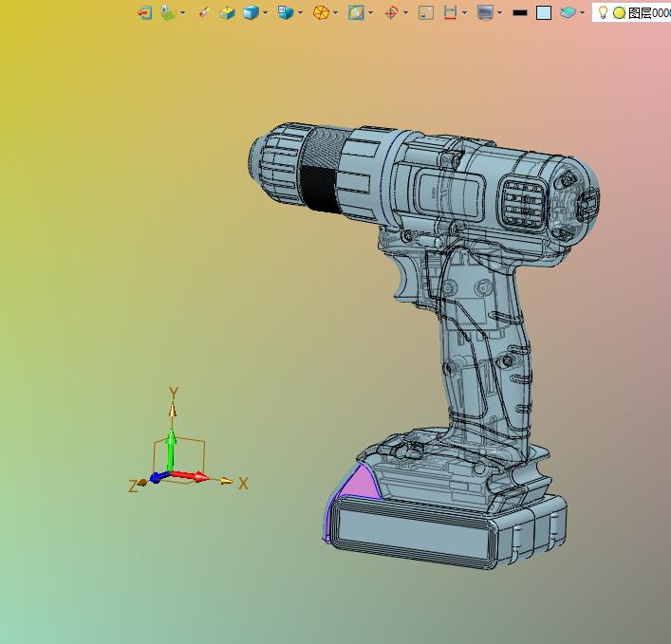This screenshot has height=644, width=671.
Task: Open dropdown arrow beside blue shaded cube
Action: 266,13
